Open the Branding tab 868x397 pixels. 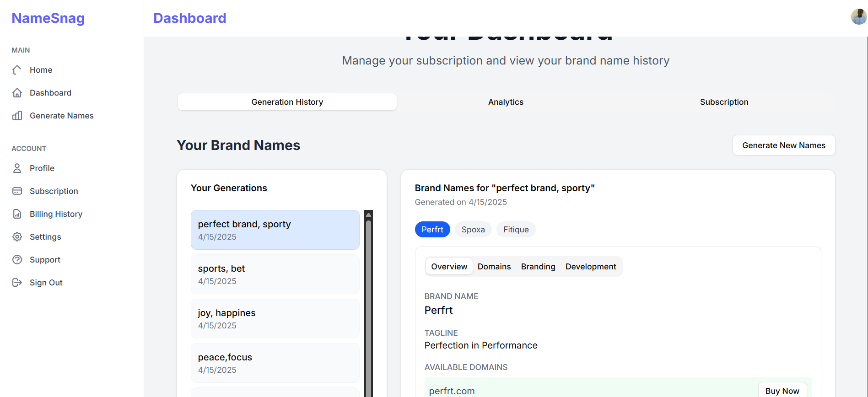coord(538,267)
